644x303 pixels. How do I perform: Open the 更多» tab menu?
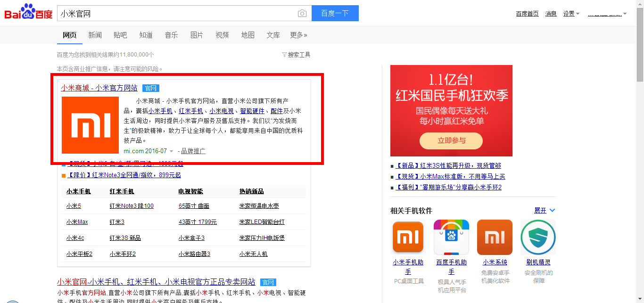click(298, 35)
